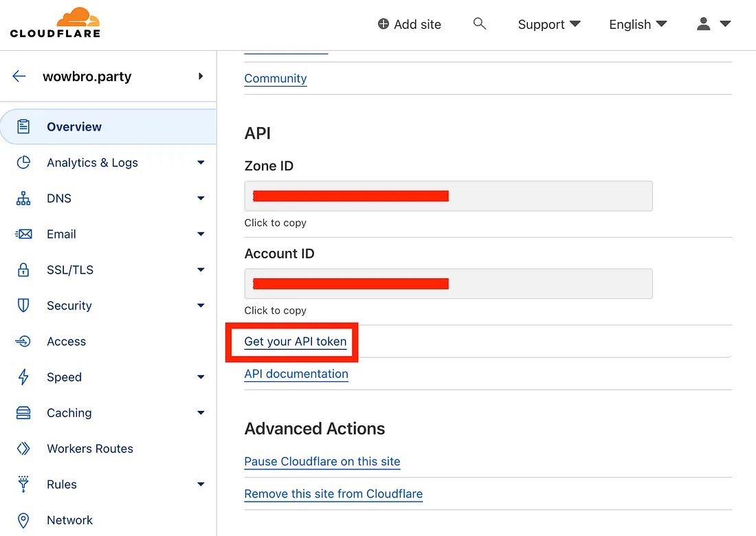Select Overview in the sidebar

pos(109,126)
